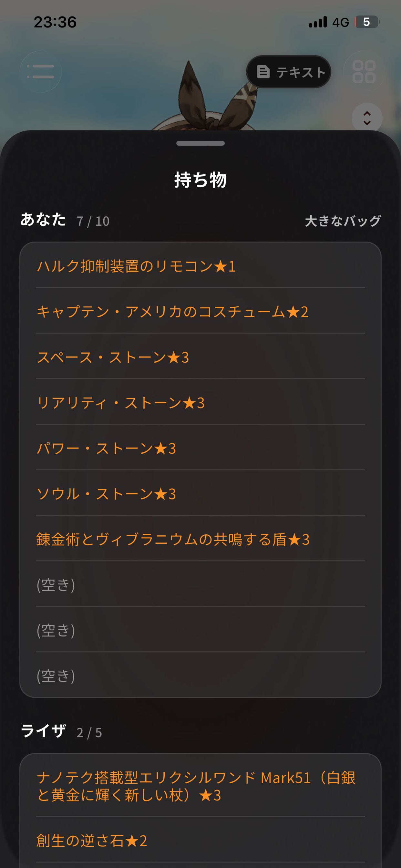Pick パワー・ストーン★3 in the list

[x=200, y=448]
